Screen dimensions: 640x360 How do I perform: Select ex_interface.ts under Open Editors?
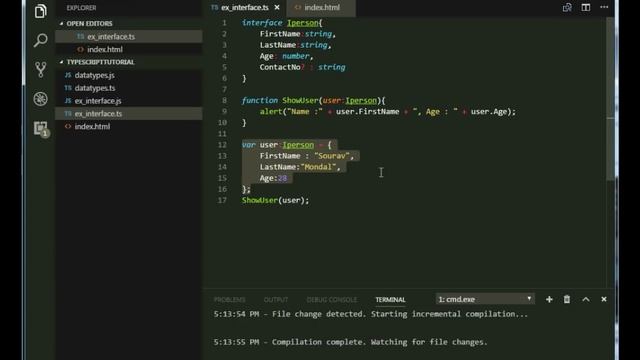129,37
